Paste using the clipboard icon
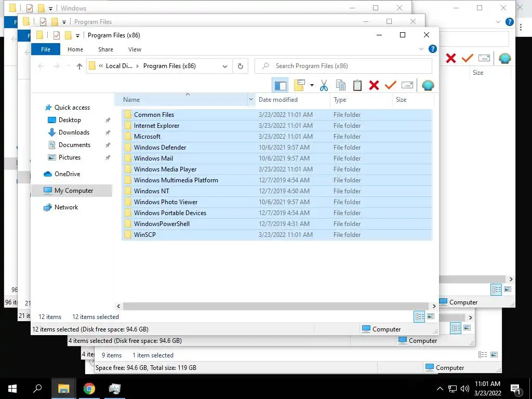Screen dimensions: 532x399 (357, 86)
